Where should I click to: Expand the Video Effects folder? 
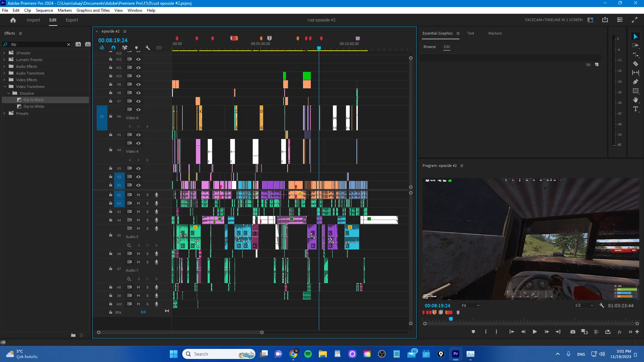click(4, 80)
